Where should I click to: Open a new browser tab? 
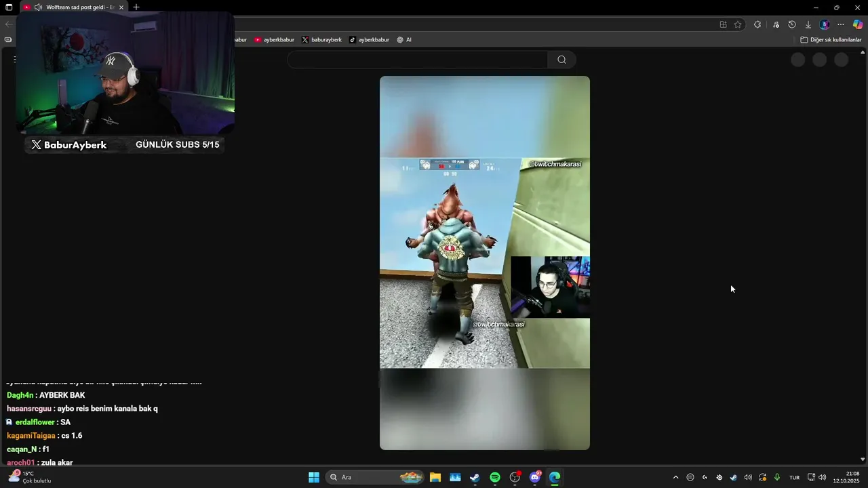(x=136, y=7)
